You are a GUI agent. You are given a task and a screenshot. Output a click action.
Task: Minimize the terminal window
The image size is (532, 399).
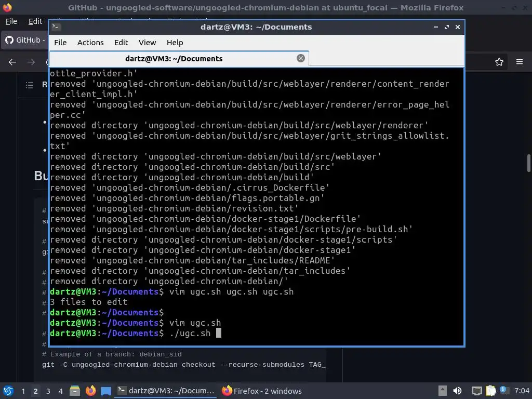pyautogui.click(x=436, y=27)
